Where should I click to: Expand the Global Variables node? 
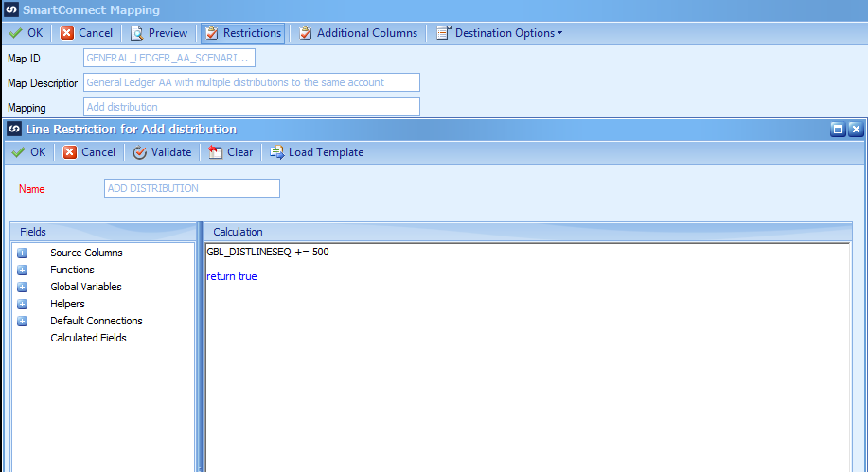point(22,288)
